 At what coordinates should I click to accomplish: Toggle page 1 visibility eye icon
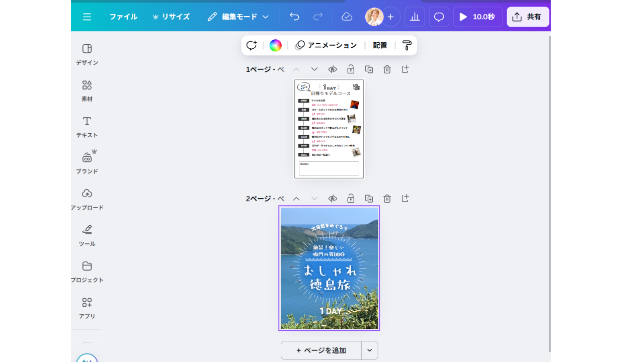pos(333,69)
